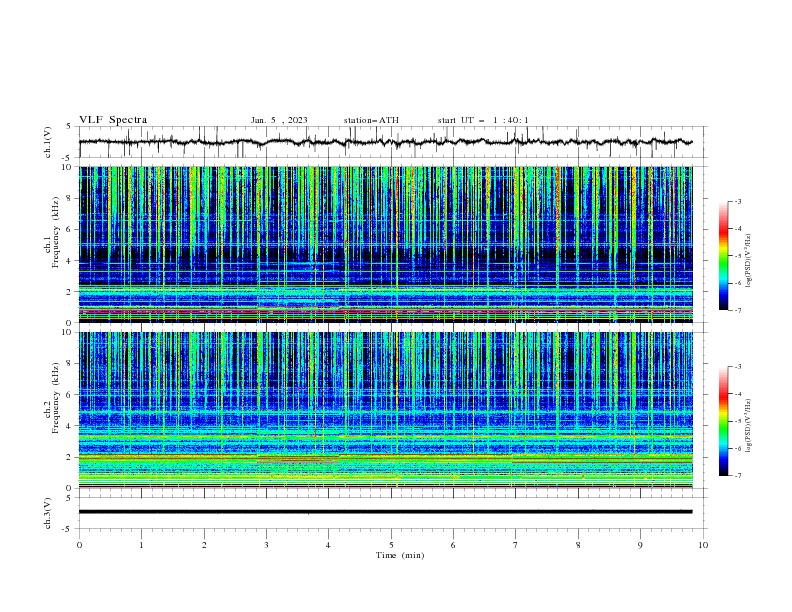Click time axis tick label "2"
The height and width of the screenshot is (612, 792).
point(204,545)
